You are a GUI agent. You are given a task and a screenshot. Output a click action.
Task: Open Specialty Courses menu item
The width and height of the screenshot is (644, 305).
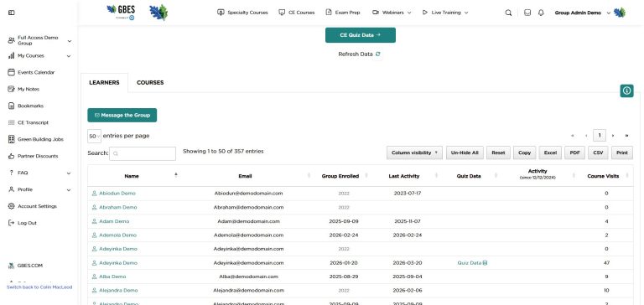pyautogui.click(x=242, y=13)
